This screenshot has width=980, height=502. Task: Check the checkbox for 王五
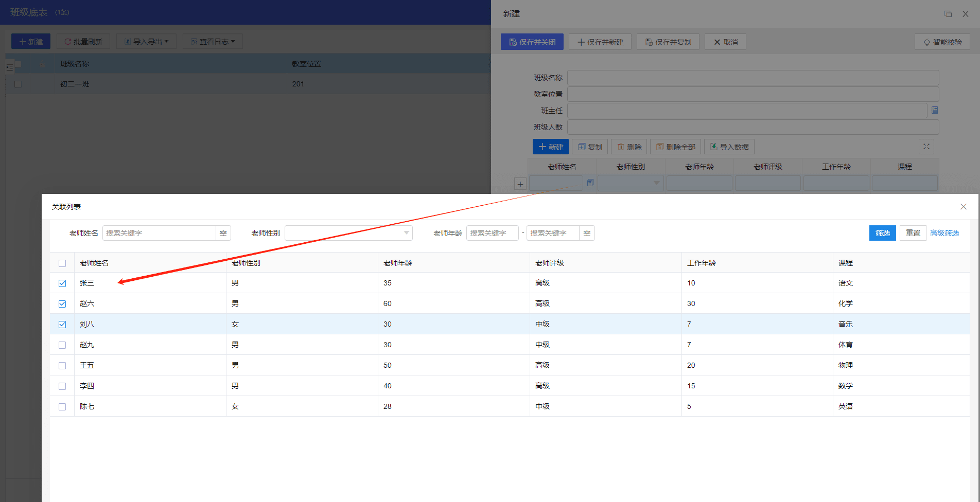pyautogui.click(x=62, y=366)
